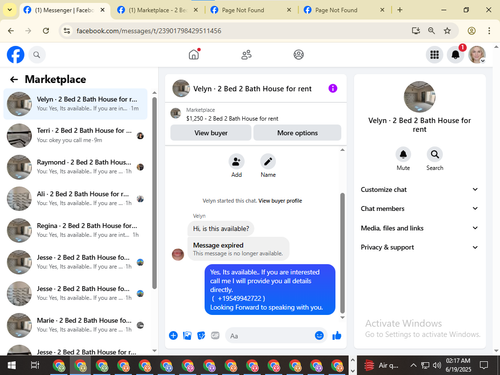Open the Raymond conversation

pyautogui.click(x=75, y=167)
